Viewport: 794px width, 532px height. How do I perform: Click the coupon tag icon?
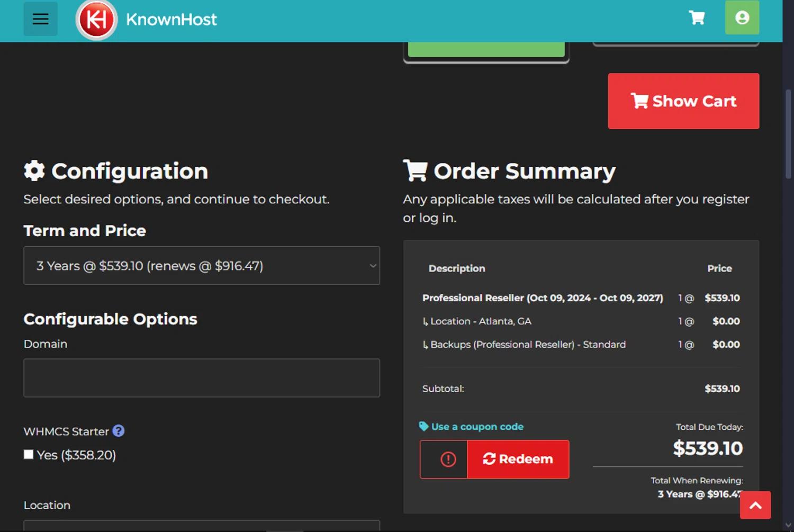click(x=423, y=426)
